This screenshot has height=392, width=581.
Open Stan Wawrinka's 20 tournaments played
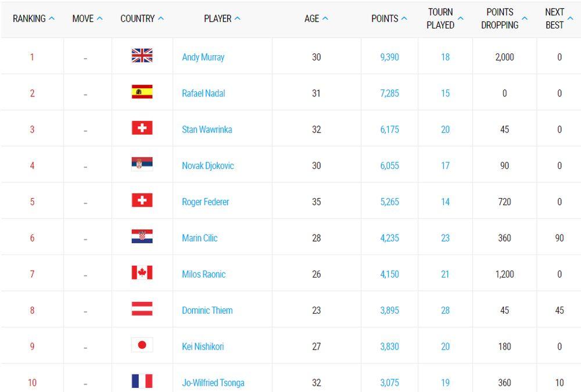tap(445, 130)
